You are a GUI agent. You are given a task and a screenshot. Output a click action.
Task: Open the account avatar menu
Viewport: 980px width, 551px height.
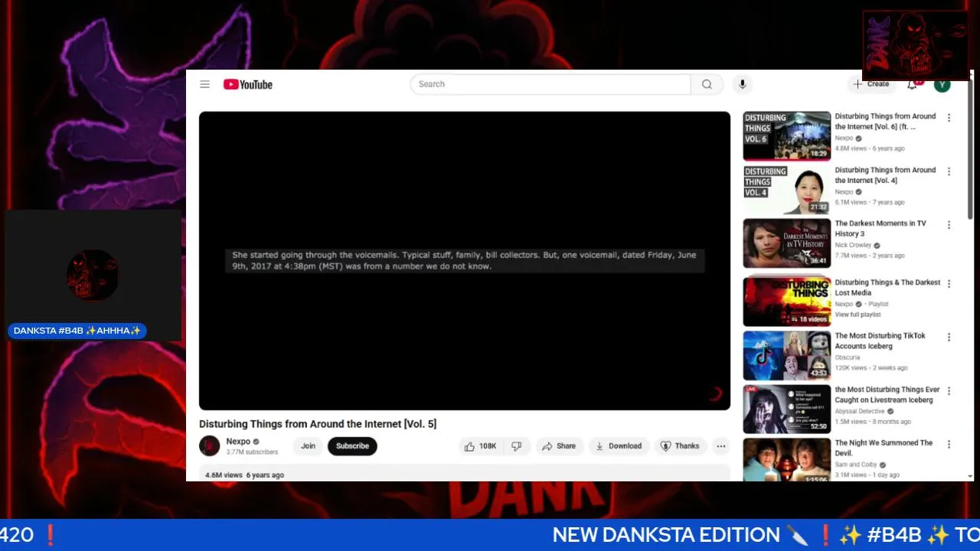pyautogui.click(x=942, y=84)
